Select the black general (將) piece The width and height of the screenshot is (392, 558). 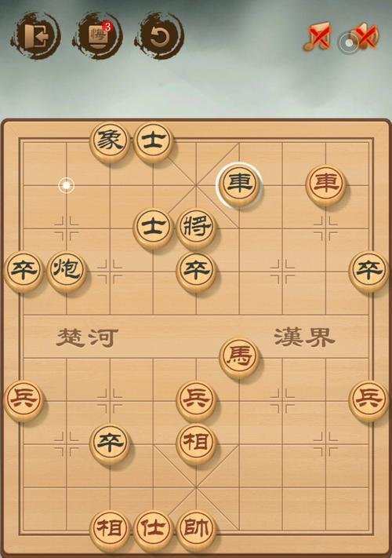(196, 228)
